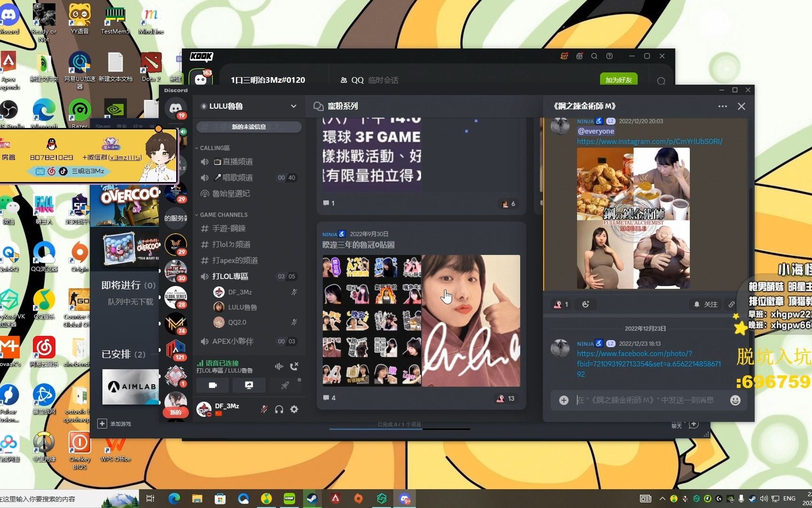Toggle the 1 reaction in thread
The image size is (812, 508).
tap(561, 304)
